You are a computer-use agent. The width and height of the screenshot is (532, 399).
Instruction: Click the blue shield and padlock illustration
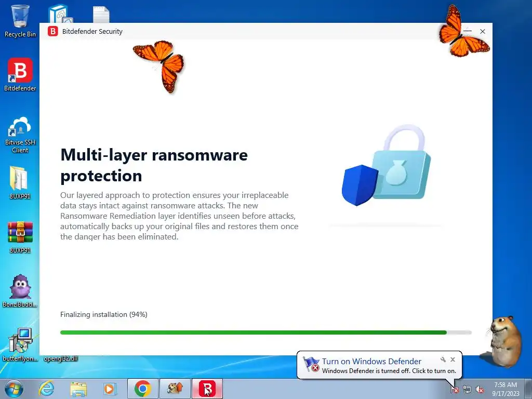coord(386,165)
